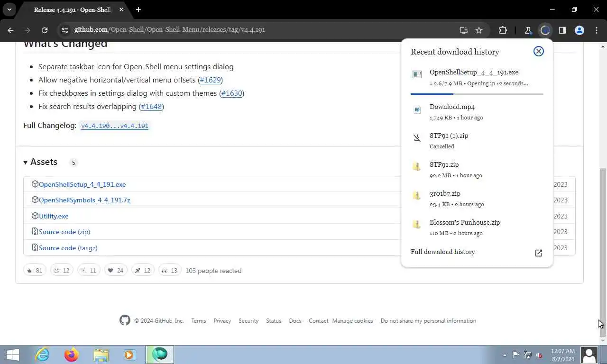Click the downloads progress icon in toolbar
Image resolution: width=607 pixels, height=364 pixels.
pos(545,30)
